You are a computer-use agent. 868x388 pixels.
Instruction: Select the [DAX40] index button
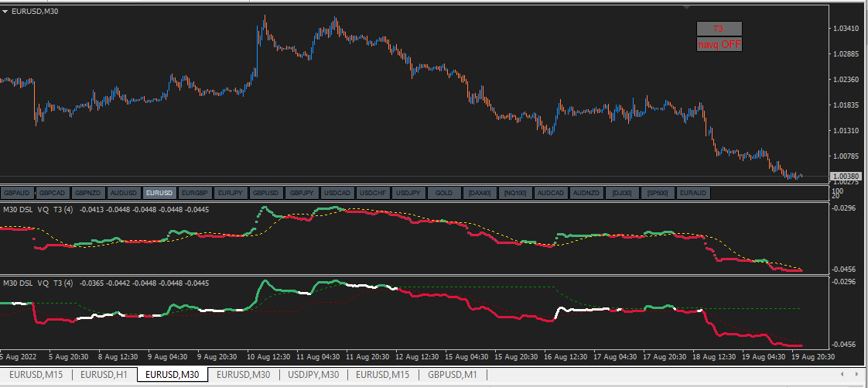[480, 193]
